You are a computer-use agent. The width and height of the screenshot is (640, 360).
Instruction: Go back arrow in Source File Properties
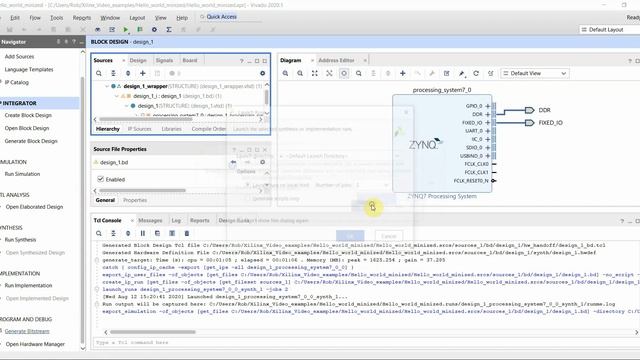tap(233, 162)
